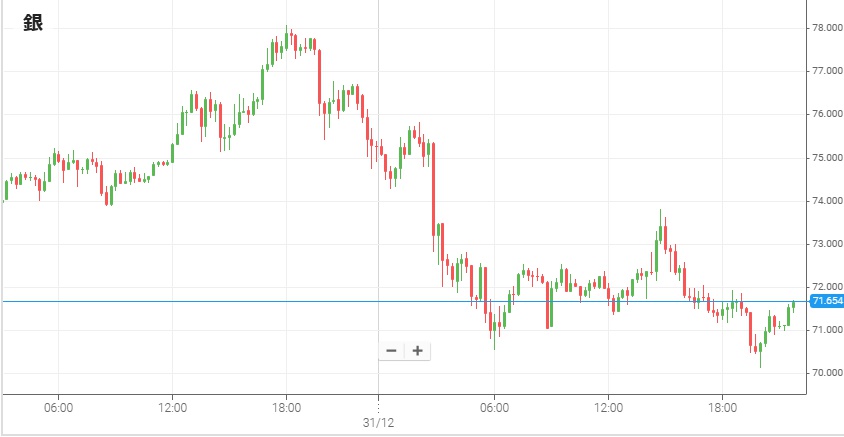Click the 78.000 price axis label
The image size is (844, 437).
826,28
